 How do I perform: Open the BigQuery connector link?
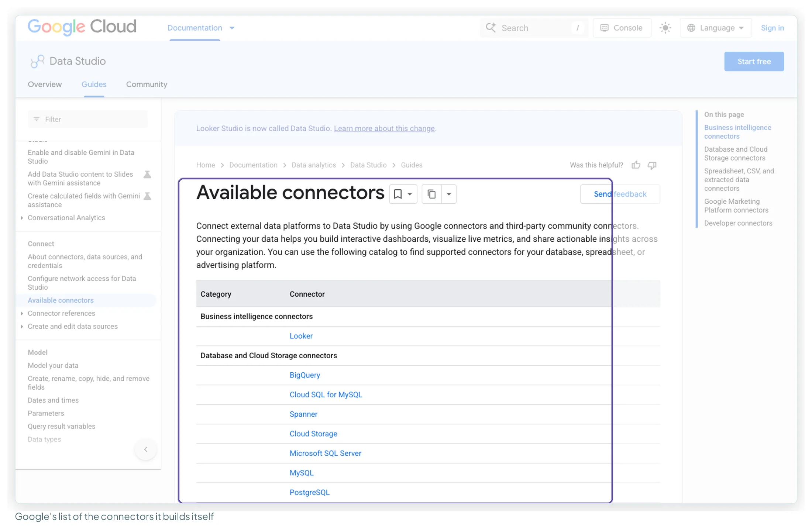pyautogui.click(x=304, y=375)
